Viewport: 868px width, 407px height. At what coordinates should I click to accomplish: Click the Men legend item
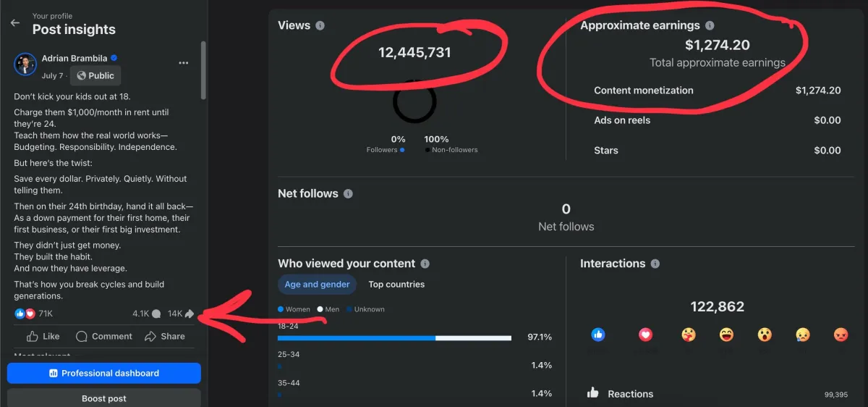[x=328, y=309]
